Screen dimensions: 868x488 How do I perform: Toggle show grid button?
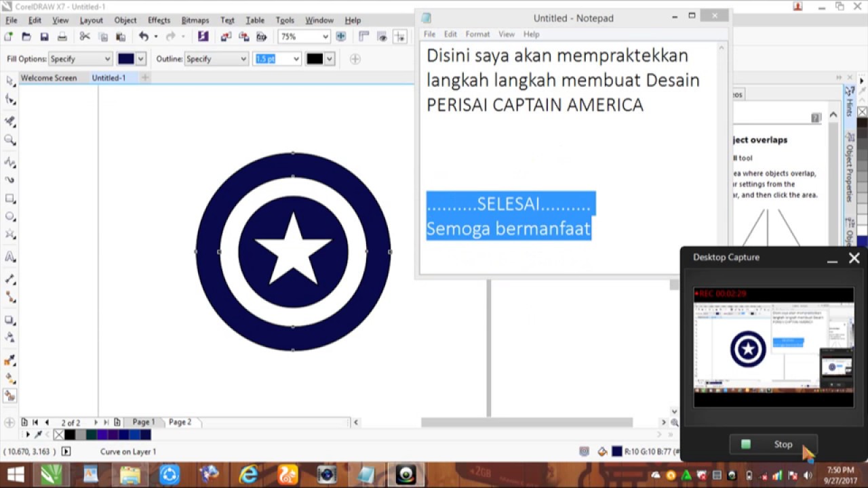pyautogui.click(x=384, y=37)
